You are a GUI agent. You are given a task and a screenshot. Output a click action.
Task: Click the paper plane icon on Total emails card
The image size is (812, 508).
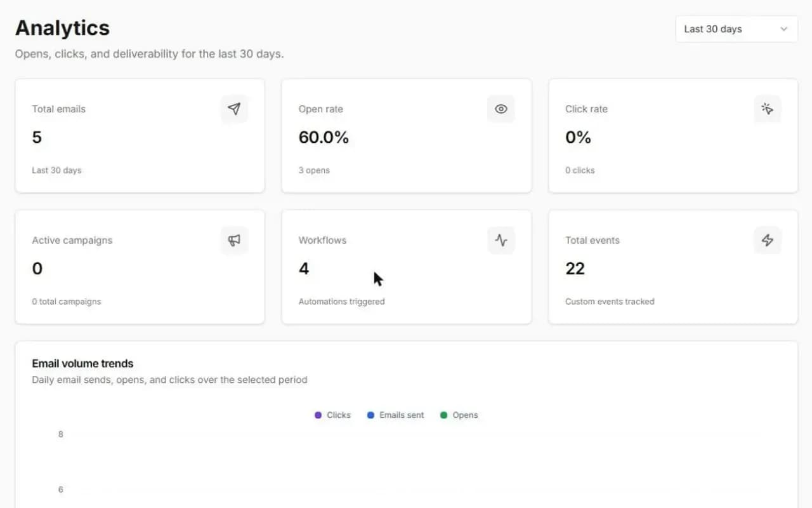click(234, 109)
